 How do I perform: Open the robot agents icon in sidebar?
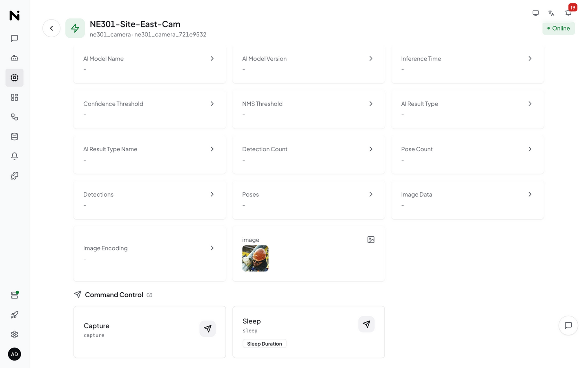14,58
